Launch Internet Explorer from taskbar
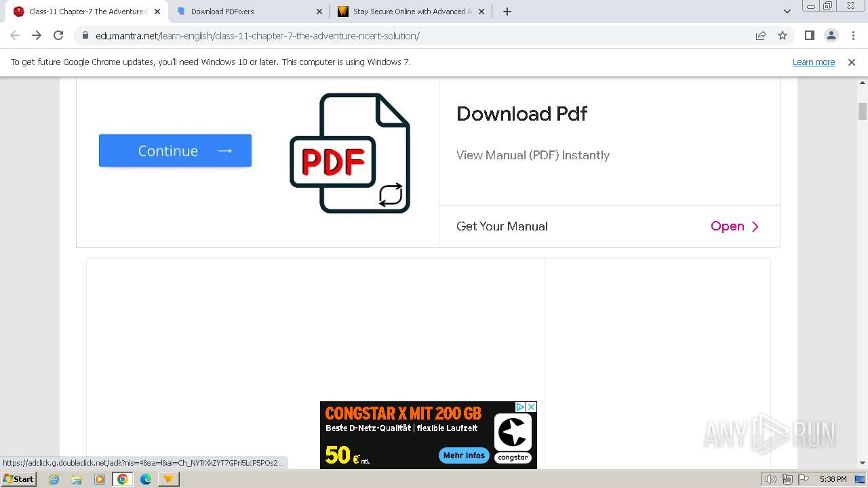The image size is (868, 488). point(54,479)
